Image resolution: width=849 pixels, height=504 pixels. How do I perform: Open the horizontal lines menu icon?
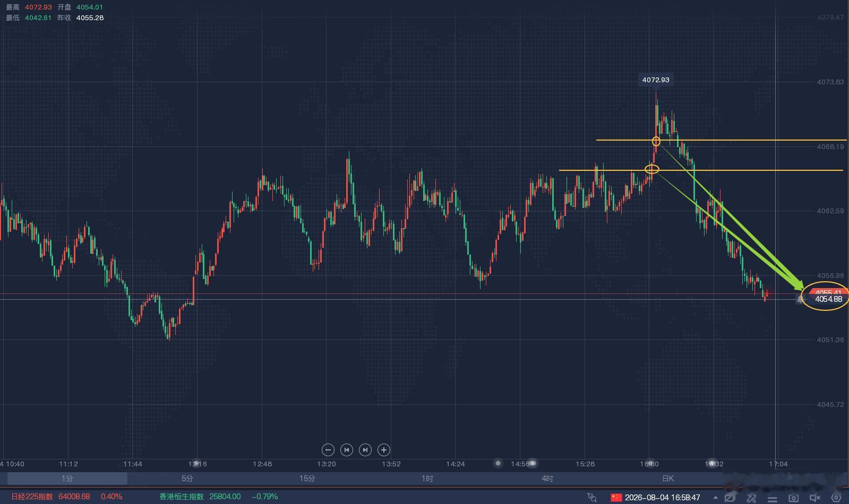pyautogui.click(x=773, y=498)
